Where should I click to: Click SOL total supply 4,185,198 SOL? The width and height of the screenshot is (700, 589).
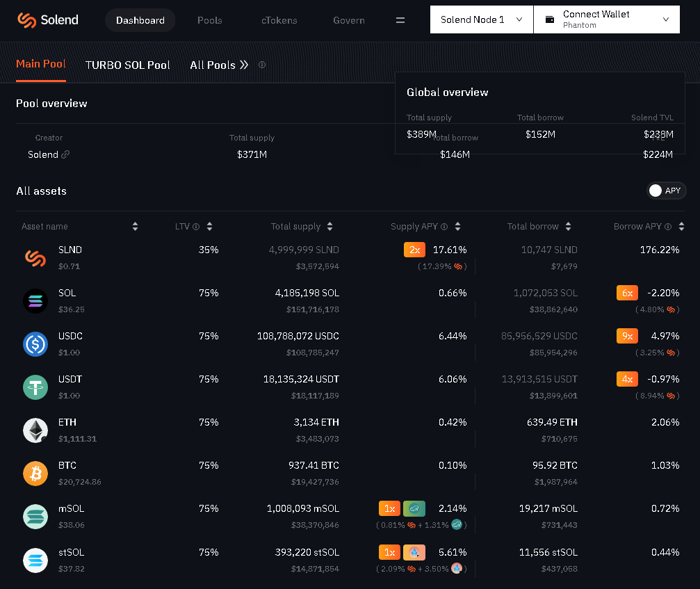click(307, 293)
